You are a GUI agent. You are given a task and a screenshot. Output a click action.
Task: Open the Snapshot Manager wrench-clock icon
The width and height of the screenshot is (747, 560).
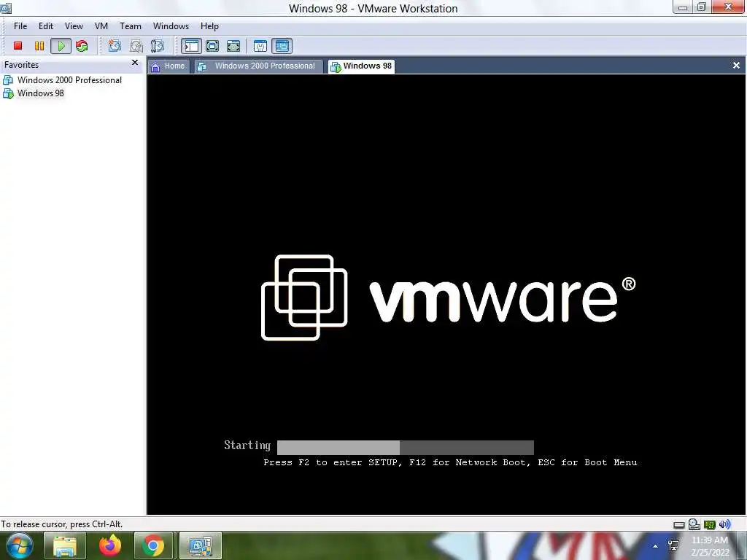(x=158, y=46)
